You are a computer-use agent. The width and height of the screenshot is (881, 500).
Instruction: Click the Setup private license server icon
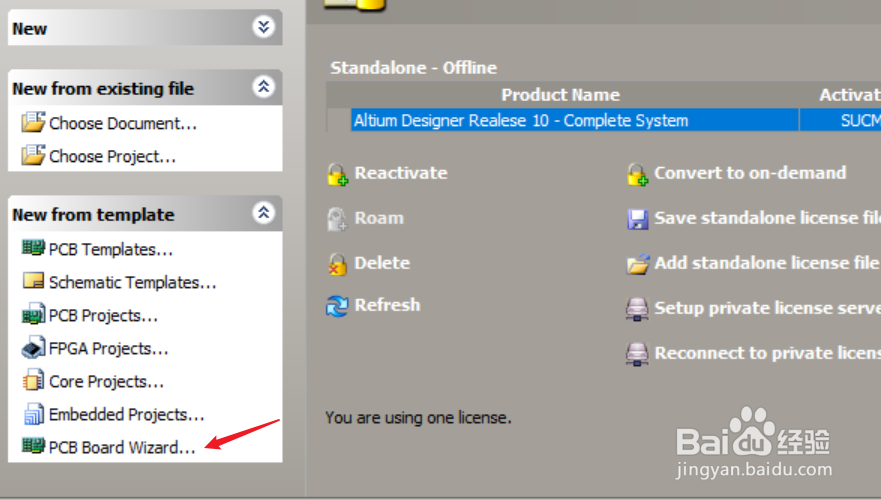click(x=637, y=309)
